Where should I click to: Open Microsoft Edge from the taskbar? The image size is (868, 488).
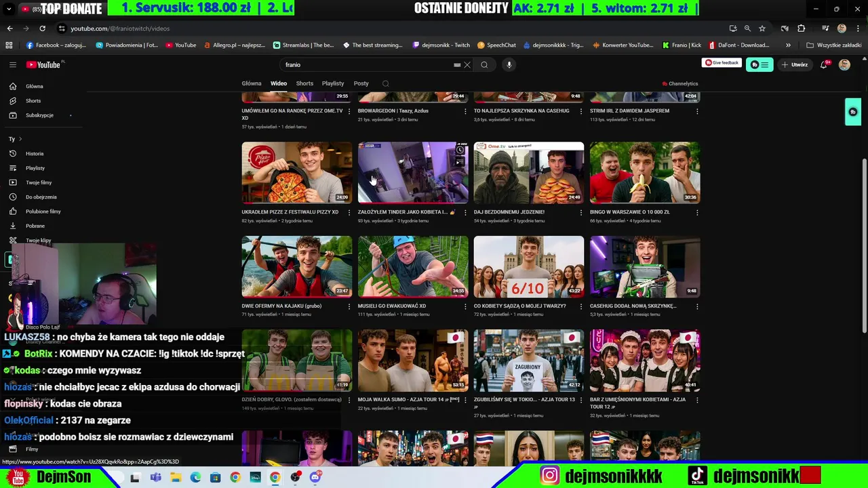[x=195, y=477]
